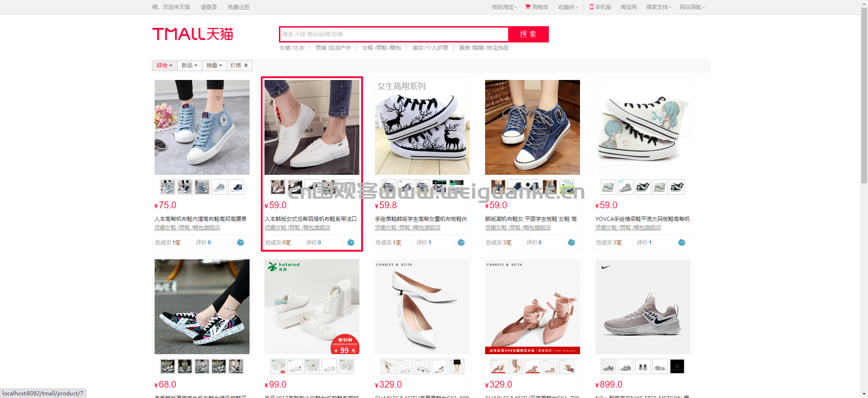Open the grey Nike sneaker image

pos(643,307)
